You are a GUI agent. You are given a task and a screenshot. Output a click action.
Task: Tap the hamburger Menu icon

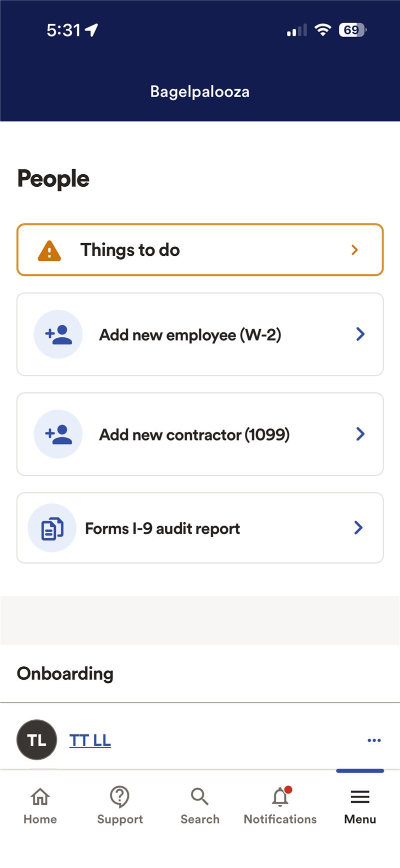360,796
